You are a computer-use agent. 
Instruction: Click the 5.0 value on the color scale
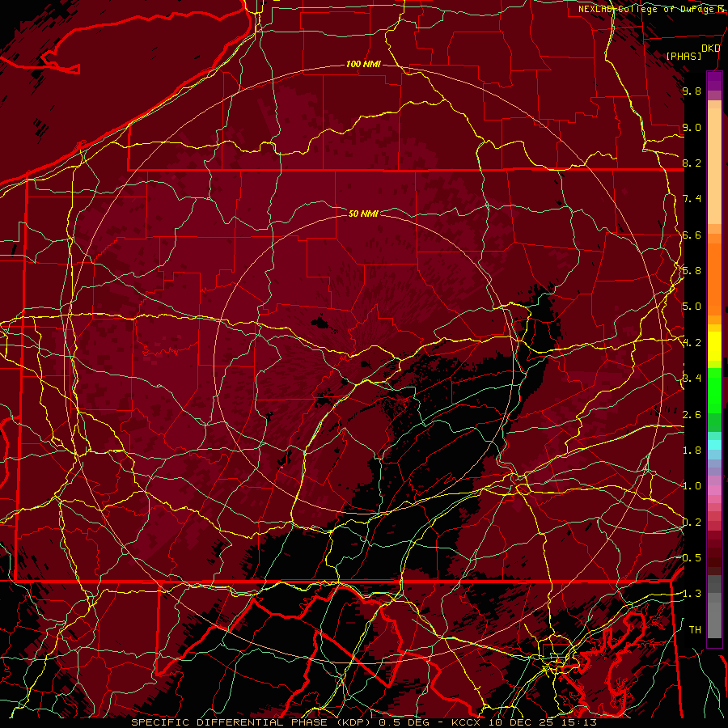point(692,307)
